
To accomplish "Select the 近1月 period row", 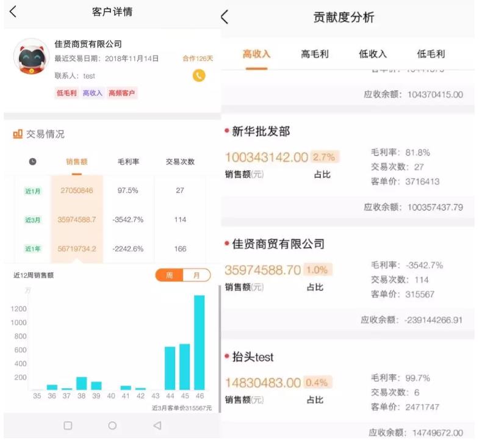I will click(x=32, y=191).
